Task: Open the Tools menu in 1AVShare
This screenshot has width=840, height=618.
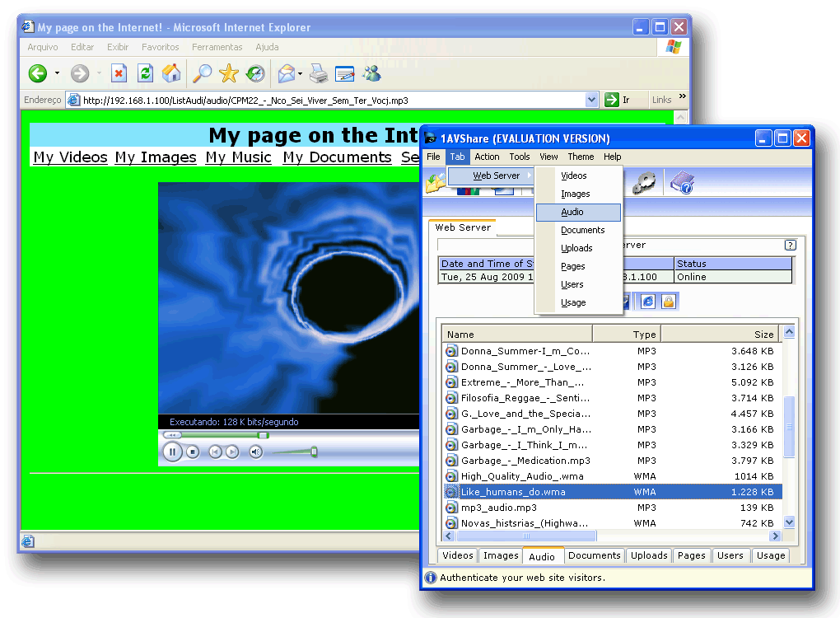Action: click(519, 157)
